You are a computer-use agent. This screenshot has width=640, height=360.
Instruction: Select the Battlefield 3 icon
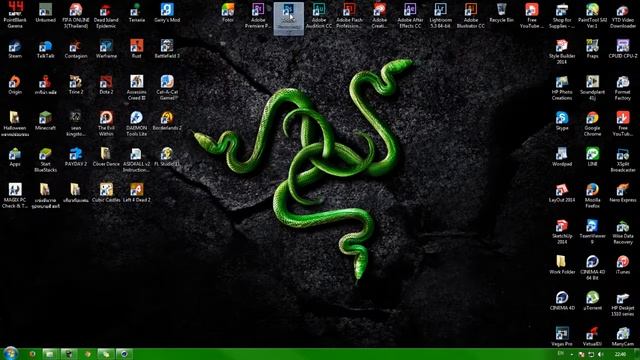(167, 49)
